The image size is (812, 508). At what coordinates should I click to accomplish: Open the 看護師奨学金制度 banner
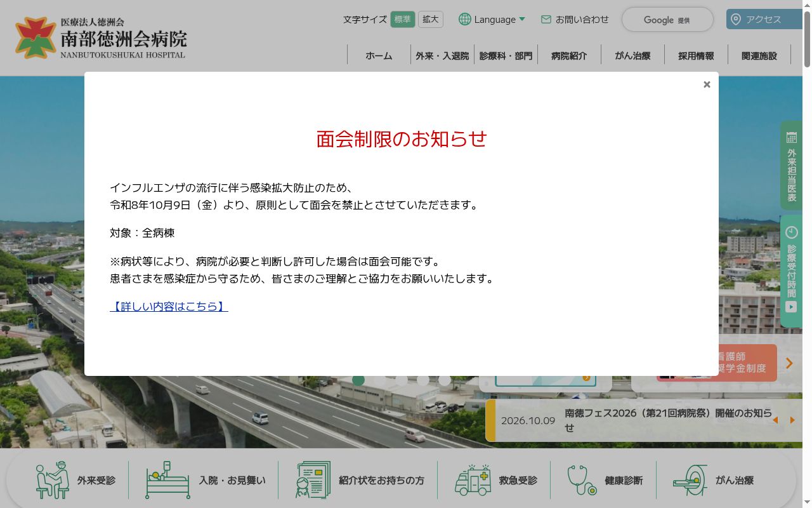(717, 363)
